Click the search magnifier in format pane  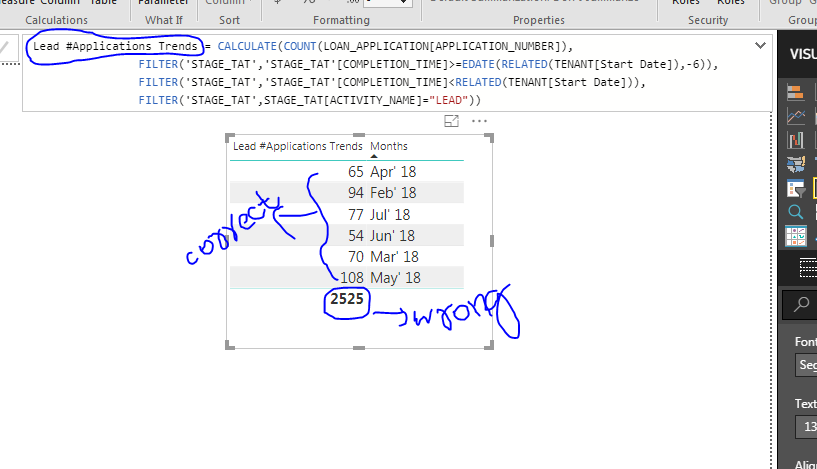click(801, 304)
